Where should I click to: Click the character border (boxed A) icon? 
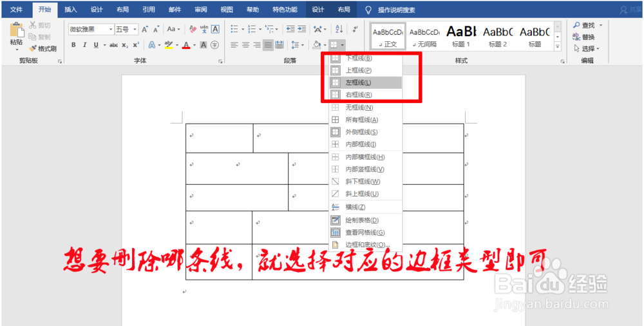click(x=215, y=29)
